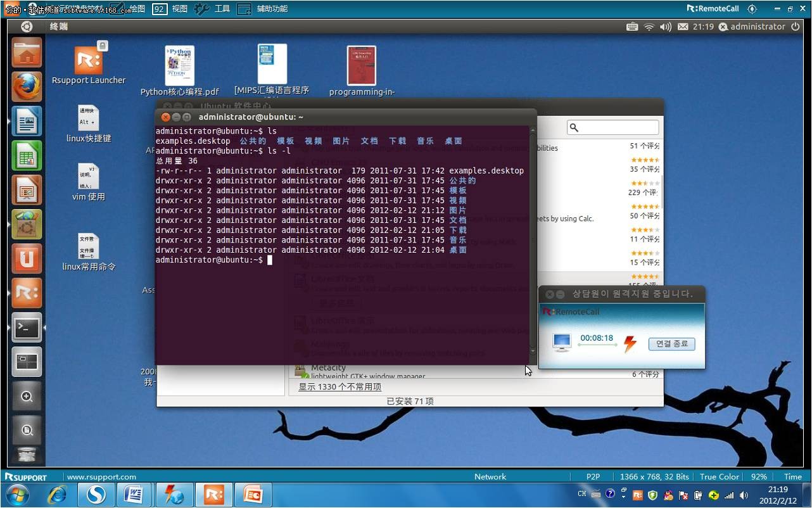The image size is (812, 508).
Task: Open the orange RemoteCall taskbar button
Action: point(213,495)
